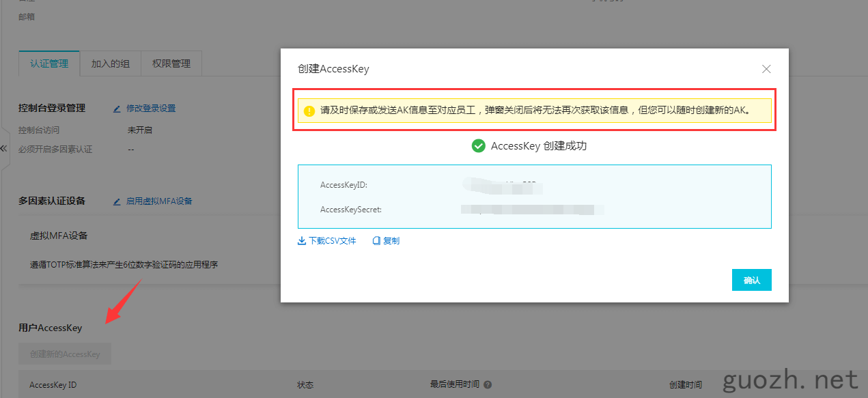Click the AccessKeySecret: label in dialog
Viewport: 868px width, 398px height.
coord(351,210)
